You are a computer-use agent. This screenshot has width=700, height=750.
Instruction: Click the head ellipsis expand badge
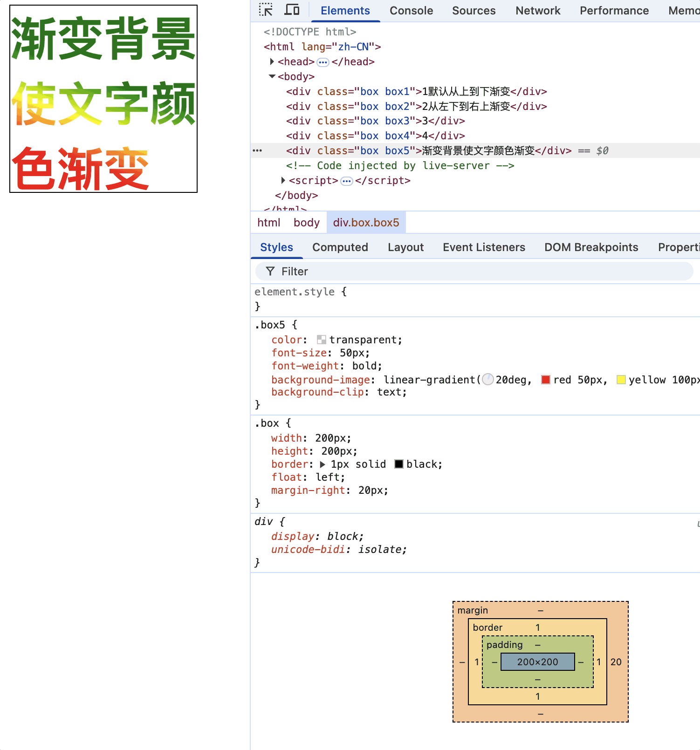tap(323, 62)
